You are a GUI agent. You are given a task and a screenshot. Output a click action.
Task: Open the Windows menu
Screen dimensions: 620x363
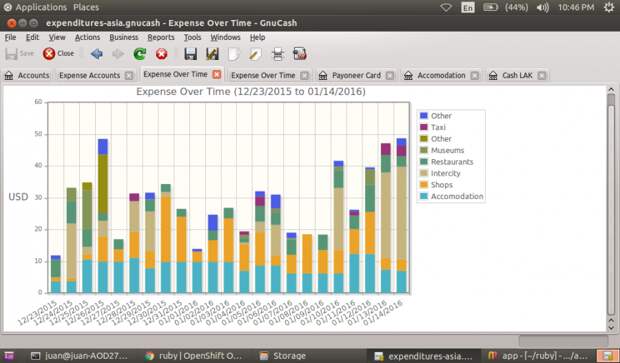point(225,37)
